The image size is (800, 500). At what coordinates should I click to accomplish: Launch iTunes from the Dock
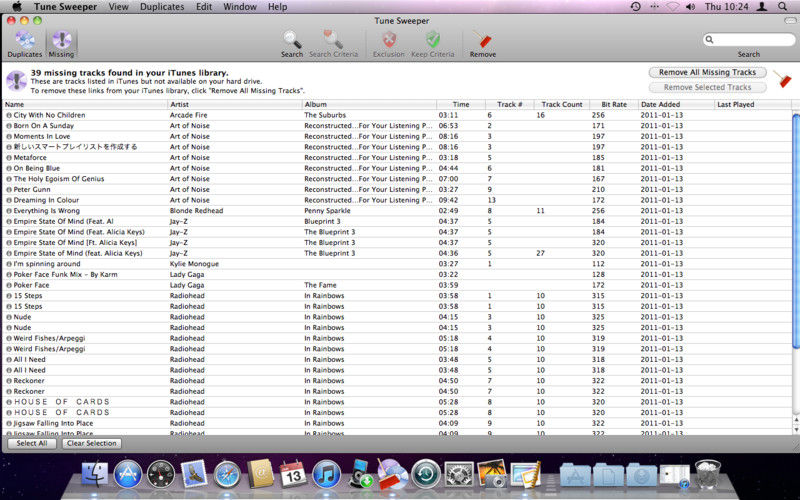point(327,474)
